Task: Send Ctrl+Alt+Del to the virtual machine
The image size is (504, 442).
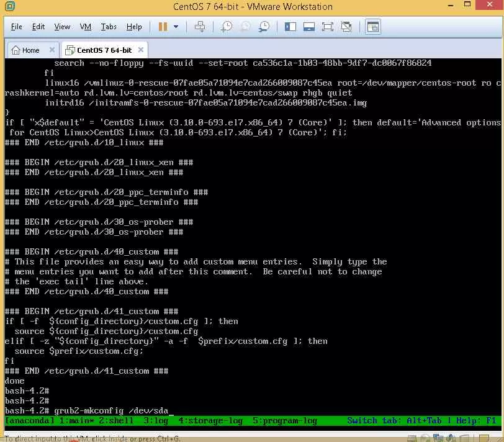Action: 200,27
